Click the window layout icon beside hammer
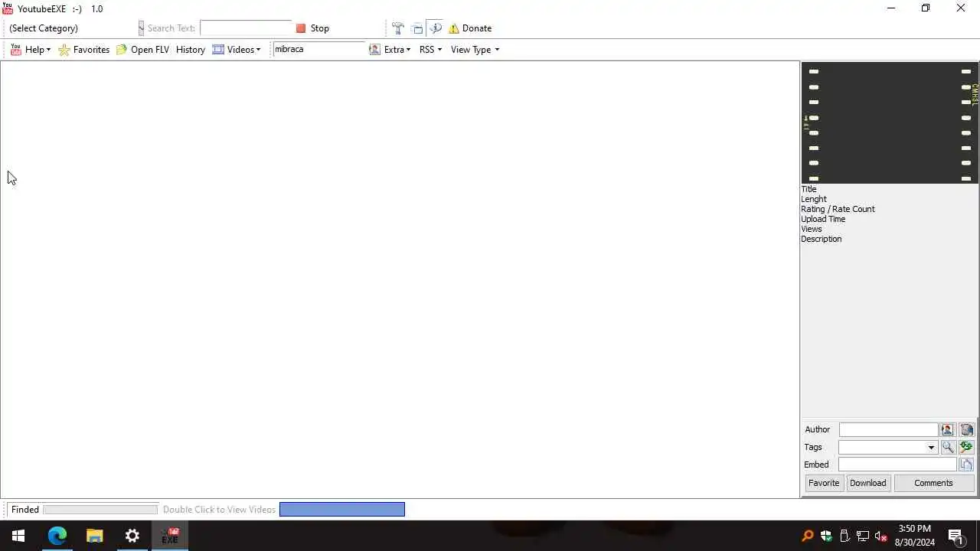Screen dimensions: 980x551 (417, 28)
